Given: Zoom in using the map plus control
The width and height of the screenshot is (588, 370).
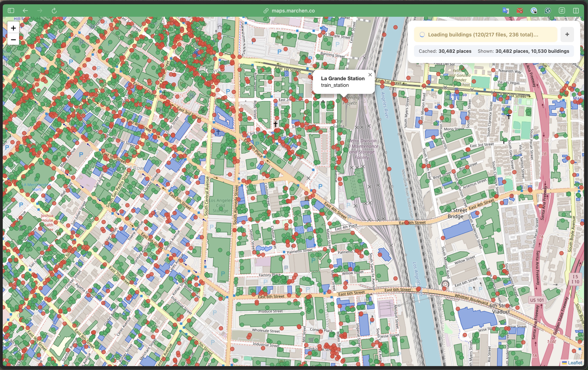Looking at the screenshot, I should [13, 28].
